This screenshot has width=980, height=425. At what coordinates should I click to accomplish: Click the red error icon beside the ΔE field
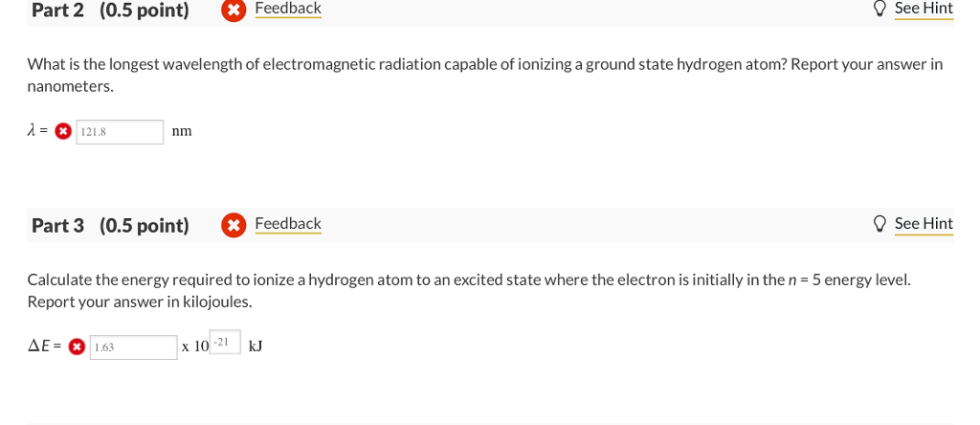77,347
